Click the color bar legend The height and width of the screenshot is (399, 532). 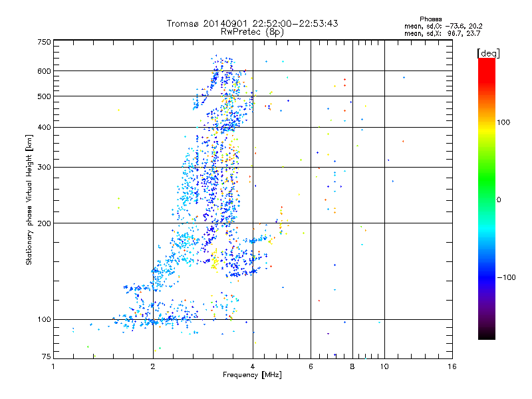pyautogui.click(x=487, y=198)
